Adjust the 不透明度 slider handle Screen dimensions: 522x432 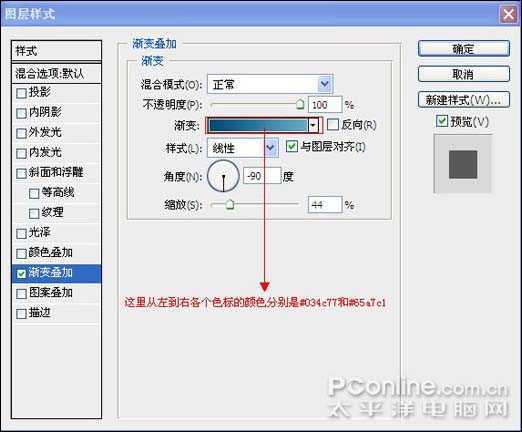(300, 104)
